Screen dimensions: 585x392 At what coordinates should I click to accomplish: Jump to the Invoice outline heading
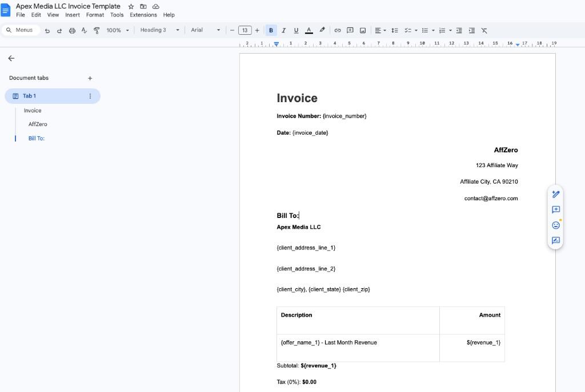(x=33, y=111)
